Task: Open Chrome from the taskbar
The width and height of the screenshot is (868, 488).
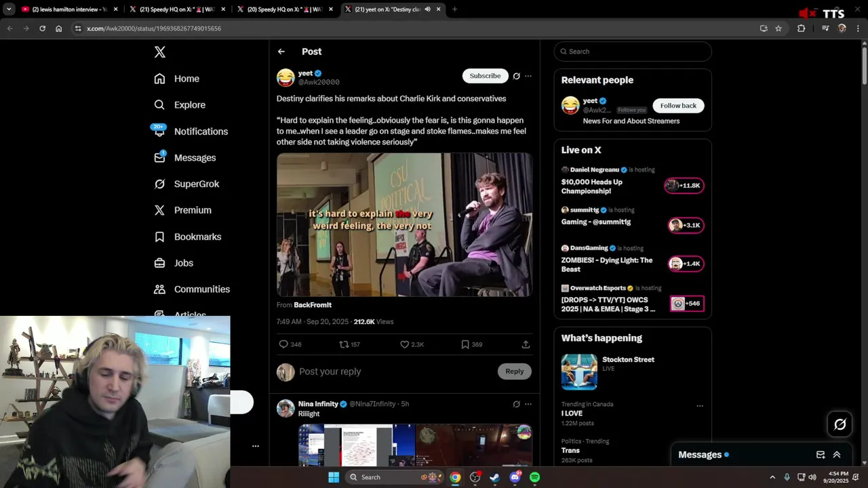Action: pos(455,477)
